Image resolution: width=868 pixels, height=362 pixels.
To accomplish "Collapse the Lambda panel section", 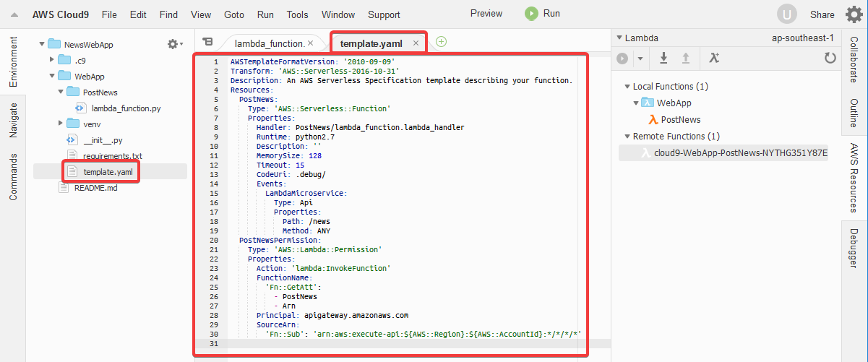I will coord(619,38).
